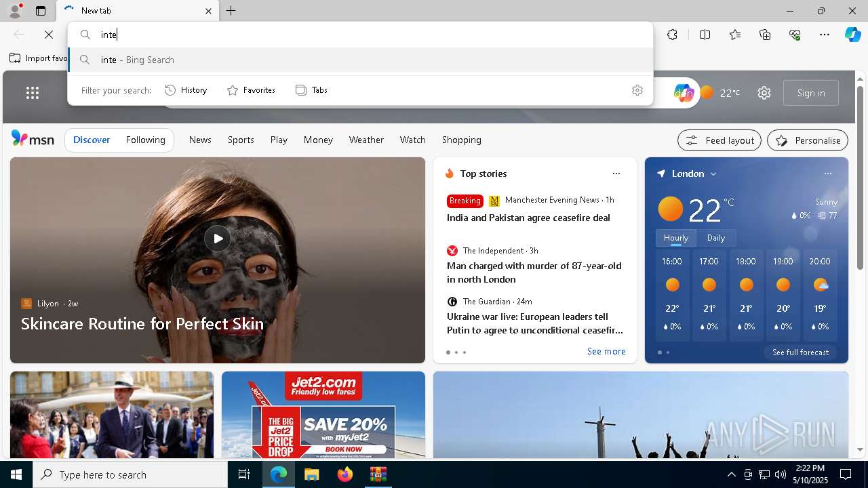The width and height of the screenshot is (868, 488).
Task: Filter search by Favorites
Action: tap(252, 90)
